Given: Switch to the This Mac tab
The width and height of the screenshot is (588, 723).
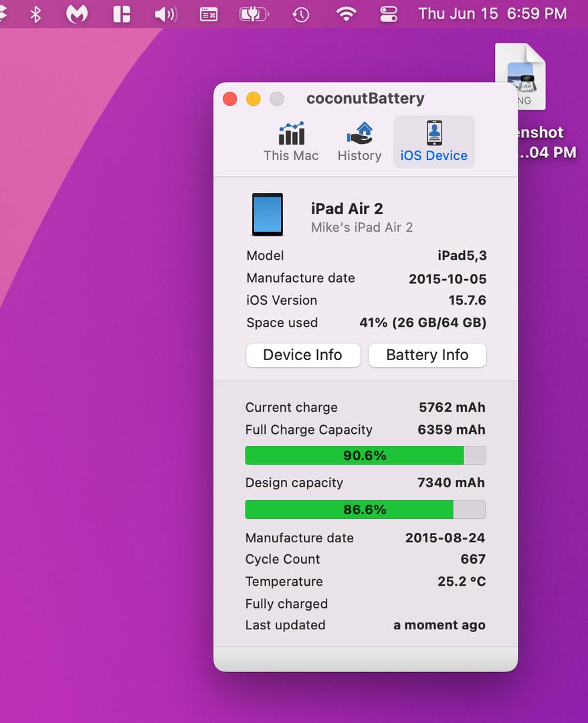Looking at the screenshot, I should point(291,141).
